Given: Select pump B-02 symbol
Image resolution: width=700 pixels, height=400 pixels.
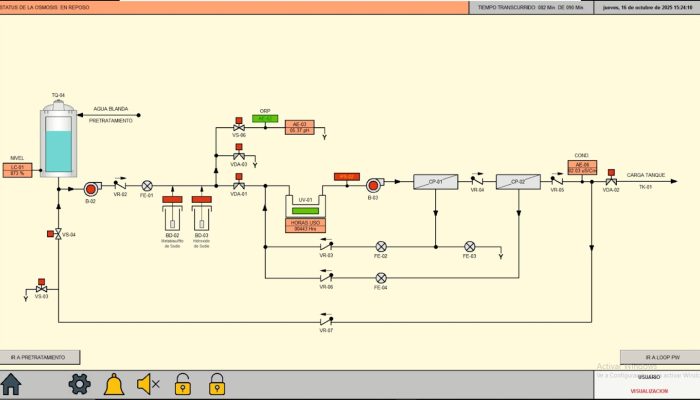Looking at the screenshot, I should [x=90, y=186].
